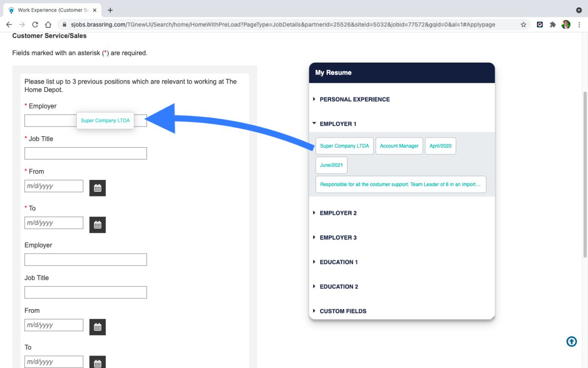Open tab search dropdown in Chrome

(579, 10)
